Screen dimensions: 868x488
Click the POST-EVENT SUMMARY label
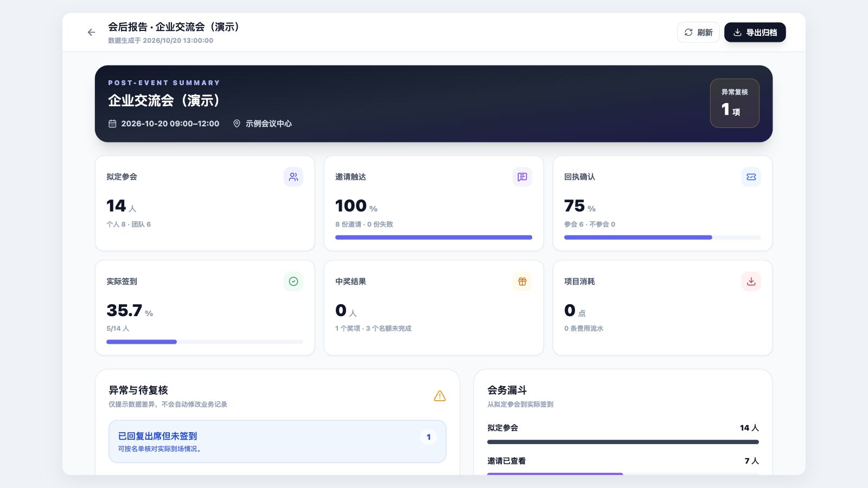pyautogui.click(x=164, y=83)
